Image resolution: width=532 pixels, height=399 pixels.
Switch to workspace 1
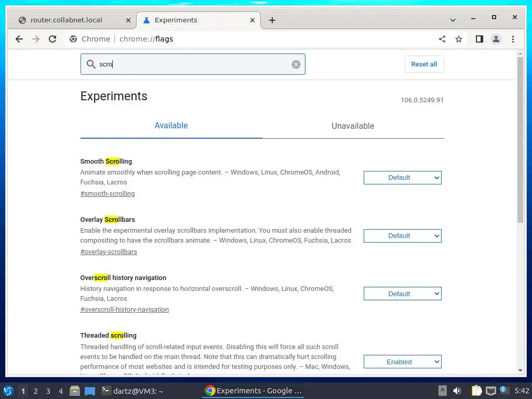(23, 391)
